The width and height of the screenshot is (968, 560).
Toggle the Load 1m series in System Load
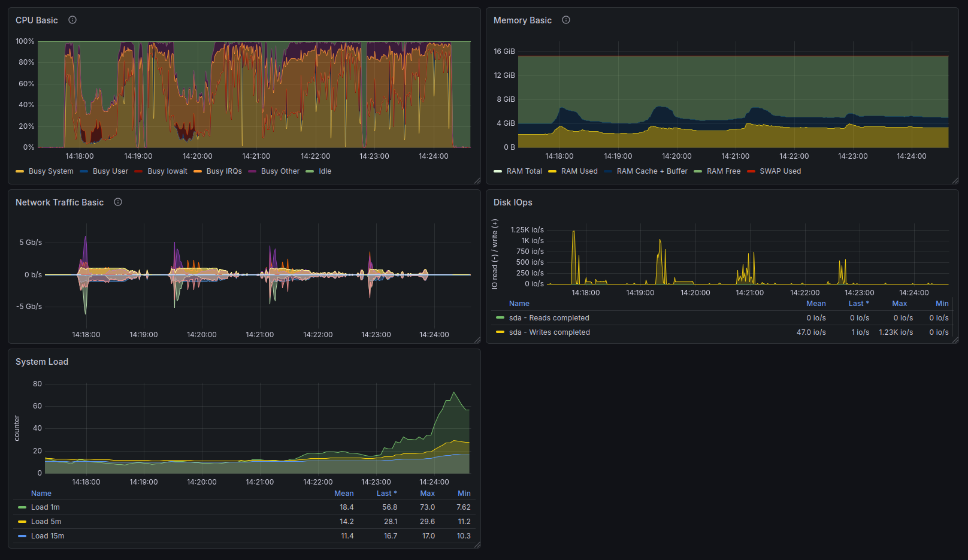click(x=46, y=507)
